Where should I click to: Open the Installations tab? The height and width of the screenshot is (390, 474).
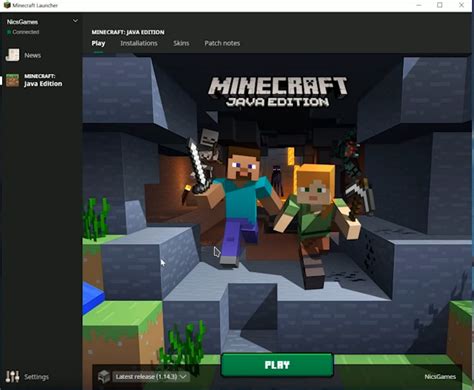139,43
